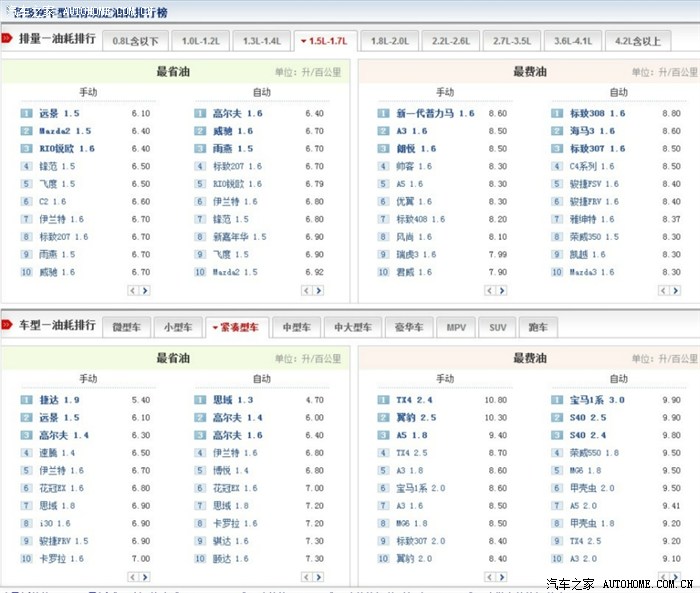Next page arrow under displacement 最费油 自动 list
700x593 pixels.
[x=675, y=291]
